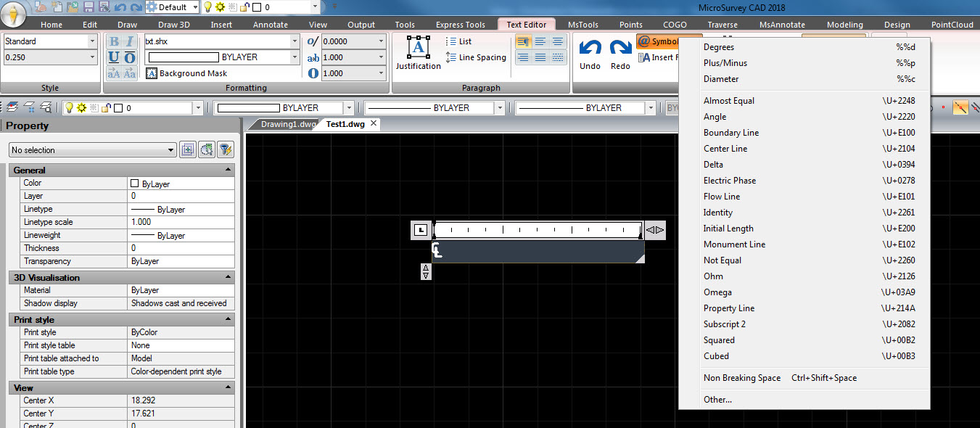Toggle Italic text formatting
Image resolution: width=980 pixels, height=428 pixels.
[129, 41]
